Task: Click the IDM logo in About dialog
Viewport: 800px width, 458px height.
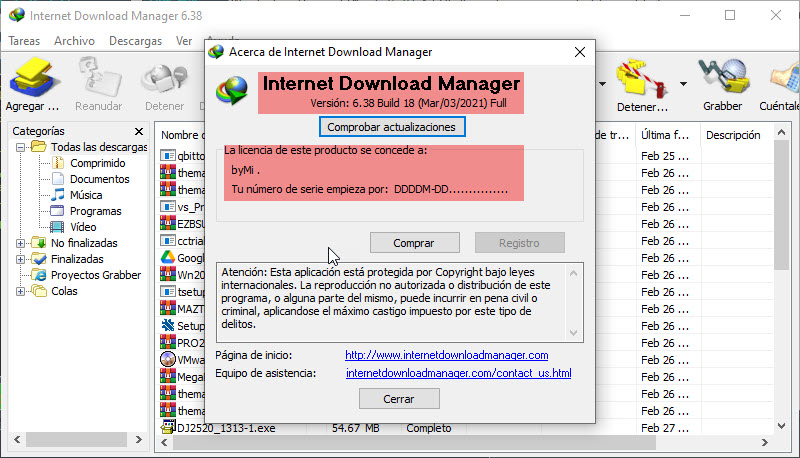Action: (x=232, y=90)
